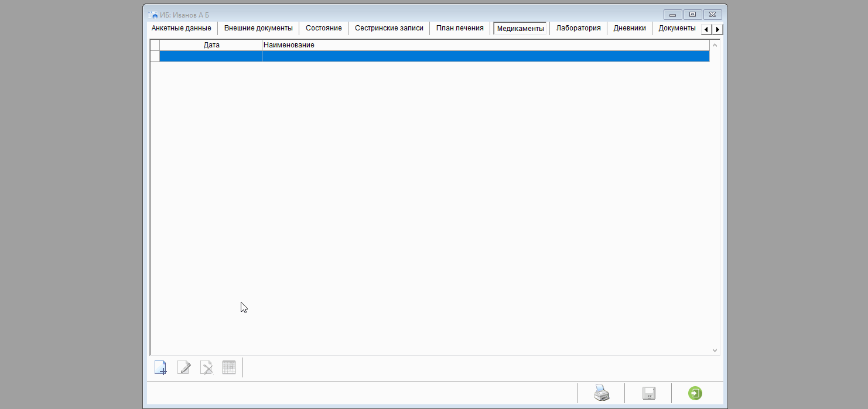Click the app icon in title bar
This screenshot has width=868, height=409.
153,15
